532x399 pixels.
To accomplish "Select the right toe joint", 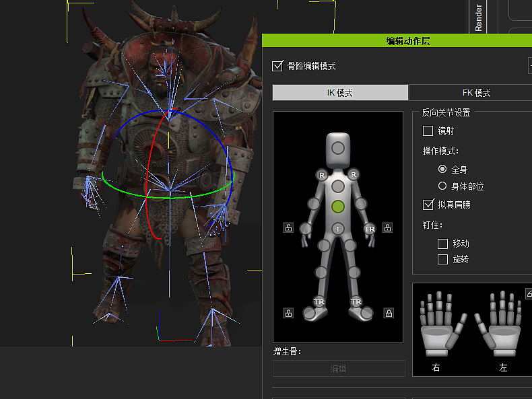I will [309, 314].
